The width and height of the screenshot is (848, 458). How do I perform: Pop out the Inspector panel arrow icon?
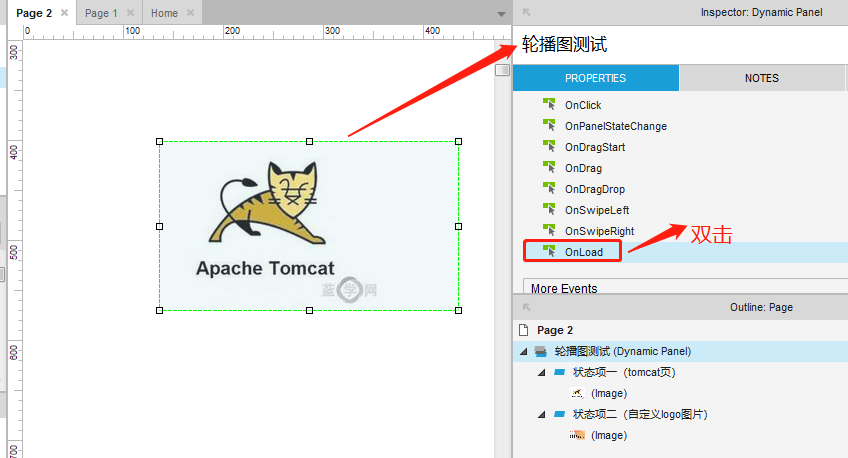(x=526, y=12)
